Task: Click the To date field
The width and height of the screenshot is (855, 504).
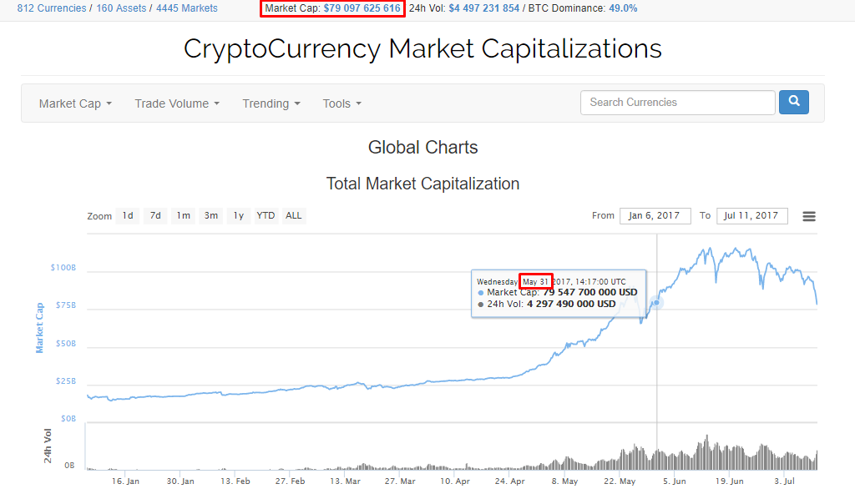Action: coord(751,215)
